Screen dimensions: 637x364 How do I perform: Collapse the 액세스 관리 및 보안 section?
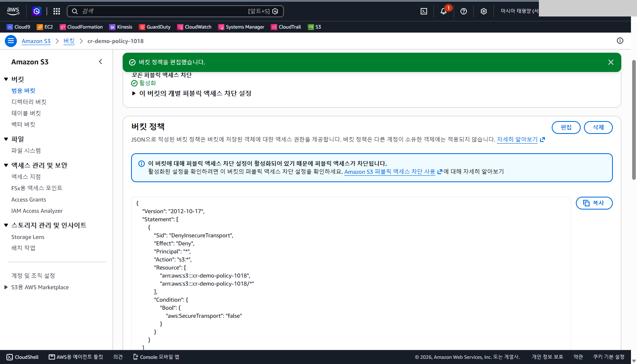(x=6, y=165)
